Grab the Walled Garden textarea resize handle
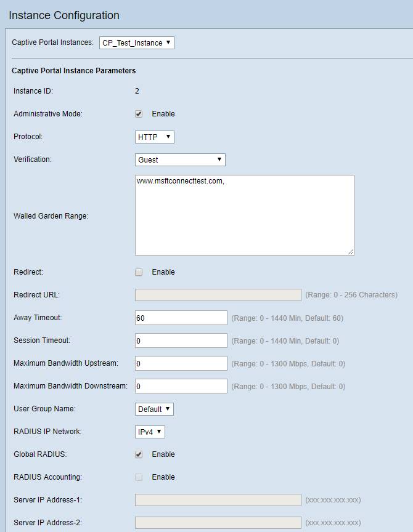This screenshot has width=413, height=532. pyautogui.click(x=351, y=251)
